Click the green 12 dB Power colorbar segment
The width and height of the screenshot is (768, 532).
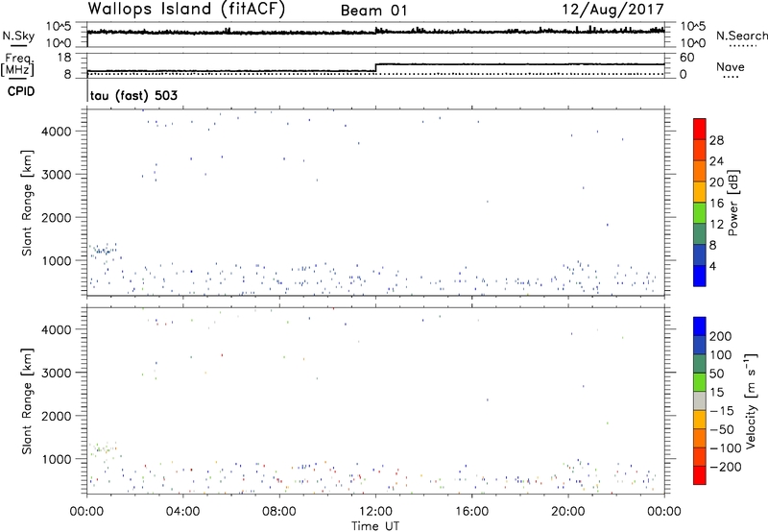click(x=700, y=212)
